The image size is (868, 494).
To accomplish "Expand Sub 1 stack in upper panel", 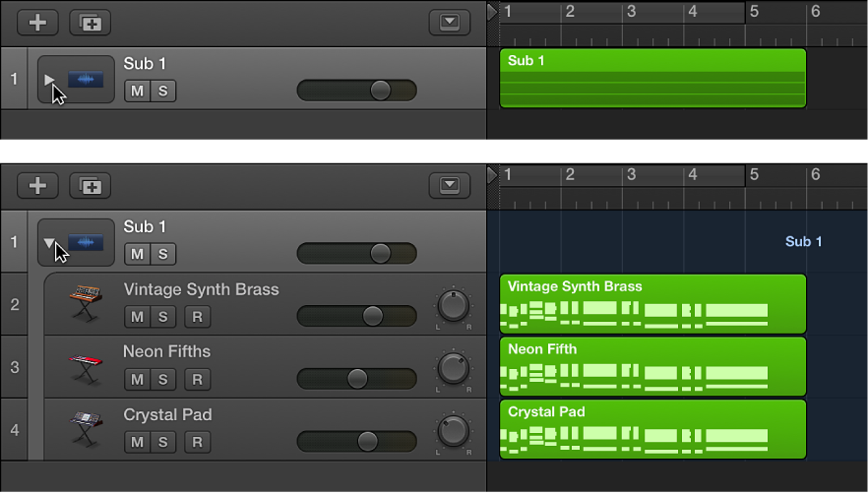I will (x=49, y=80).
